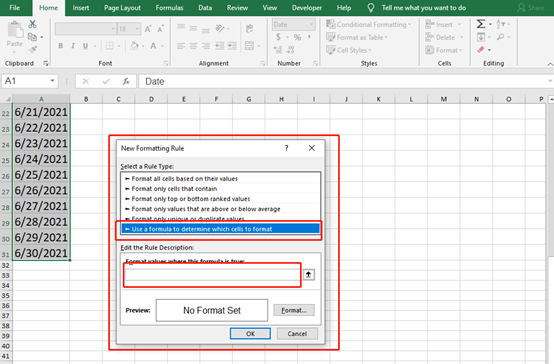Click the Increase Decimal icon

click(x=278, y=50)
